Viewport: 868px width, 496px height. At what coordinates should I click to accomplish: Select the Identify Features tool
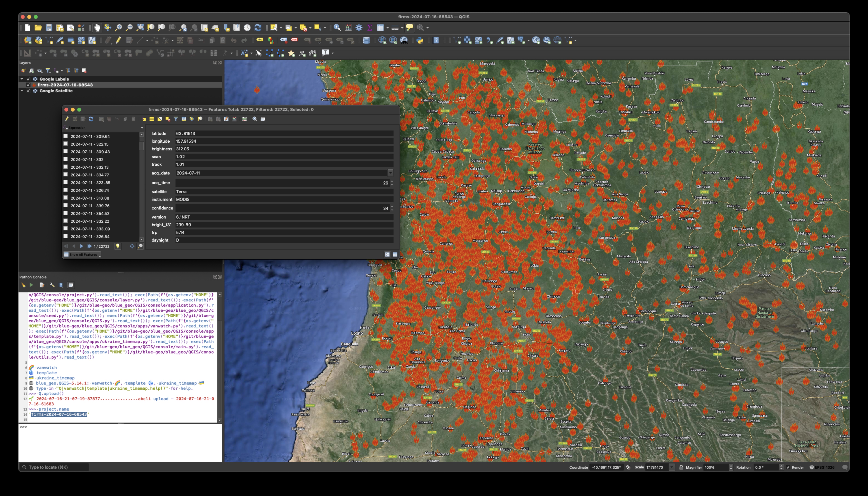[x=337, y=28]
